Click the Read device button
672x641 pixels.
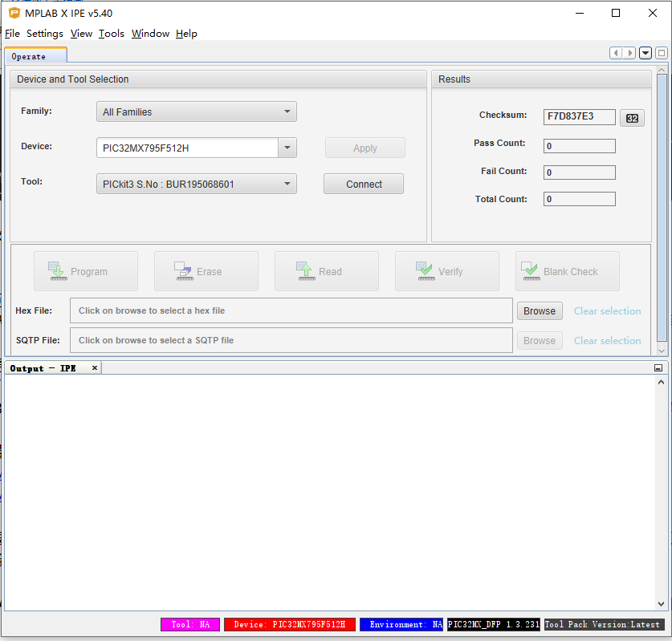point(327,271)
